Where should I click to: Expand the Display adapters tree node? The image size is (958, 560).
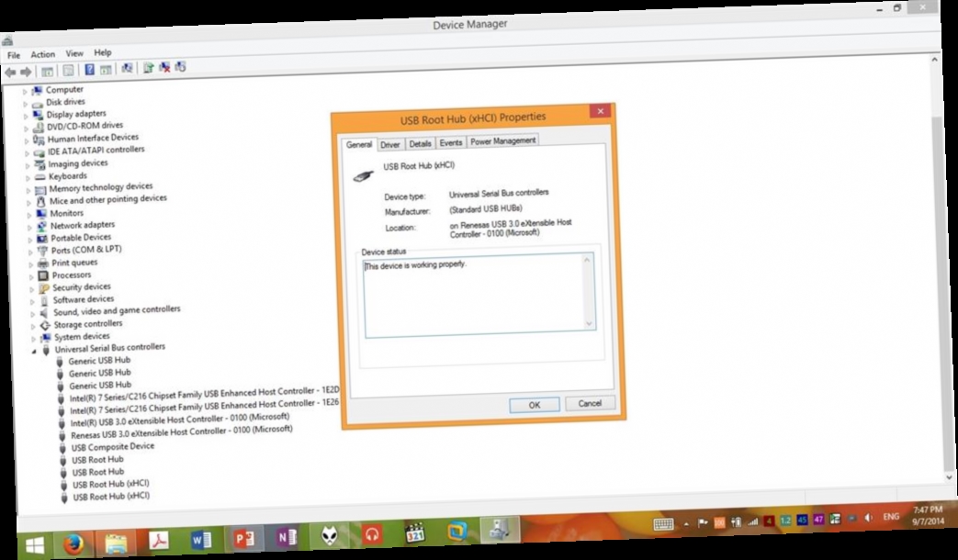tap(25, 114)
